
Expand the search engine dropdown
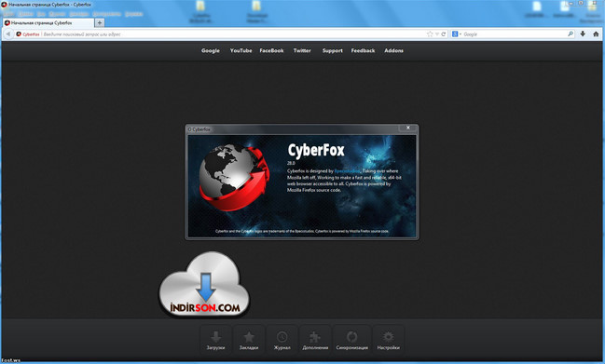point(461,34)
